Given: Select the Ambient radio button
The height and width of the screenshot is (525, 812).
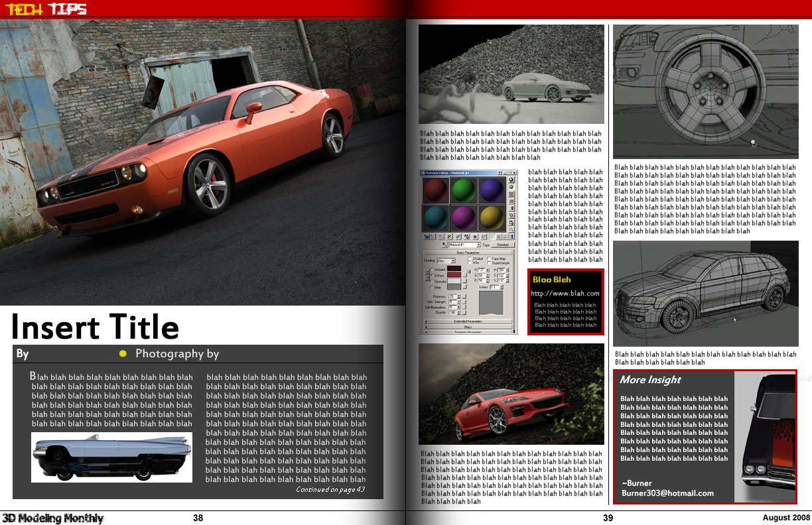Looking at the screenshot, I should [432, 270].
